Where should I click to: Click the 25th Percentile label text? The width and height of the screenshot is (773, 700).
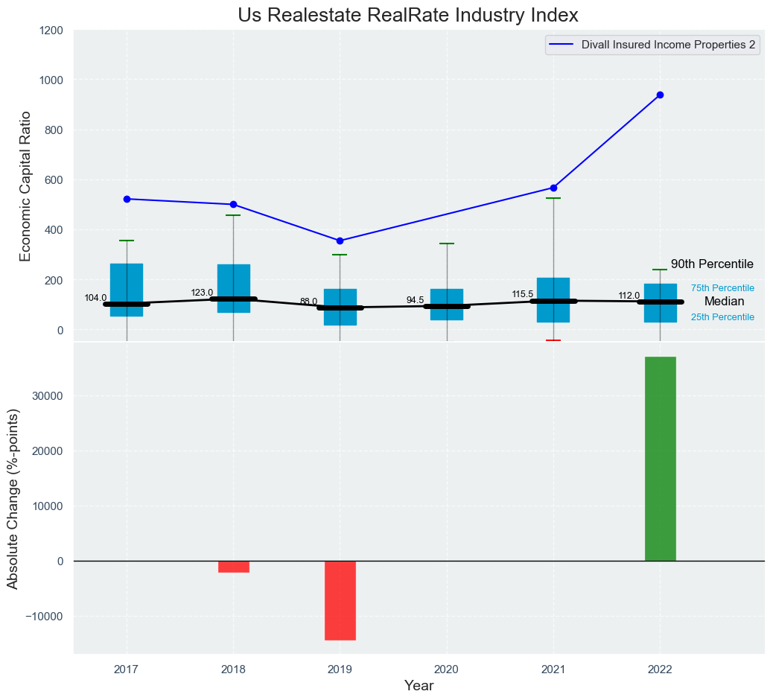pos(722,317)
